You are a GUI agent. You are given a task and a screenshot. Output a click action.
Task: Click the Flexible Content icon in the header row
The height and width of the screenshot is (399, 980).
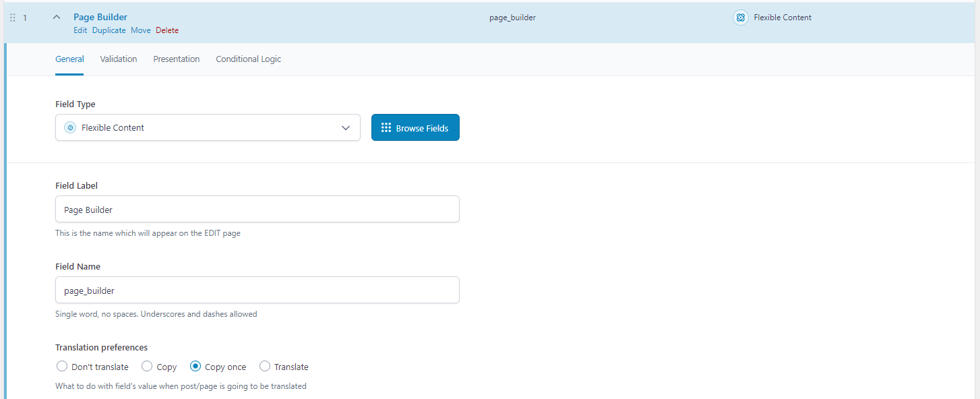pyautogui.click(x=741, y=18)
